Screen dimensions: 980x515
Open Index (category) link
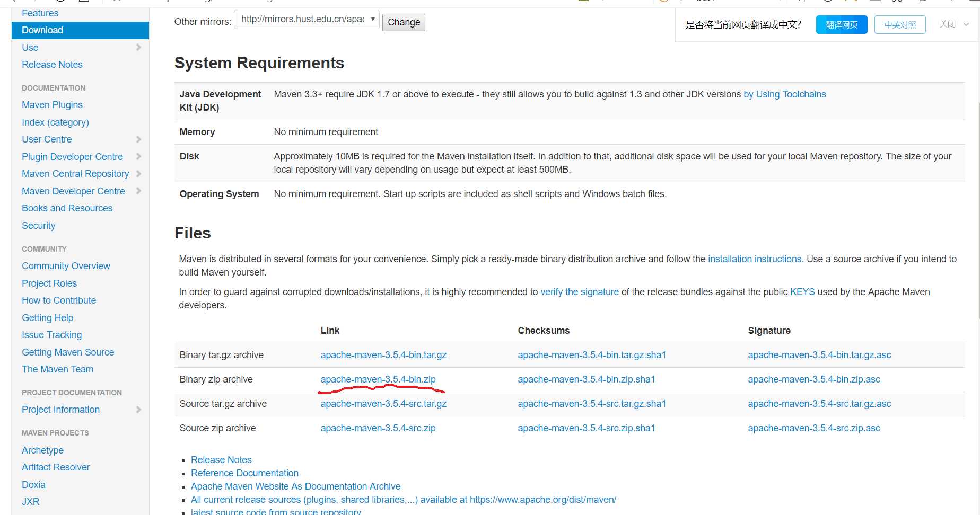pyautogui.click(x=55, y=122)
